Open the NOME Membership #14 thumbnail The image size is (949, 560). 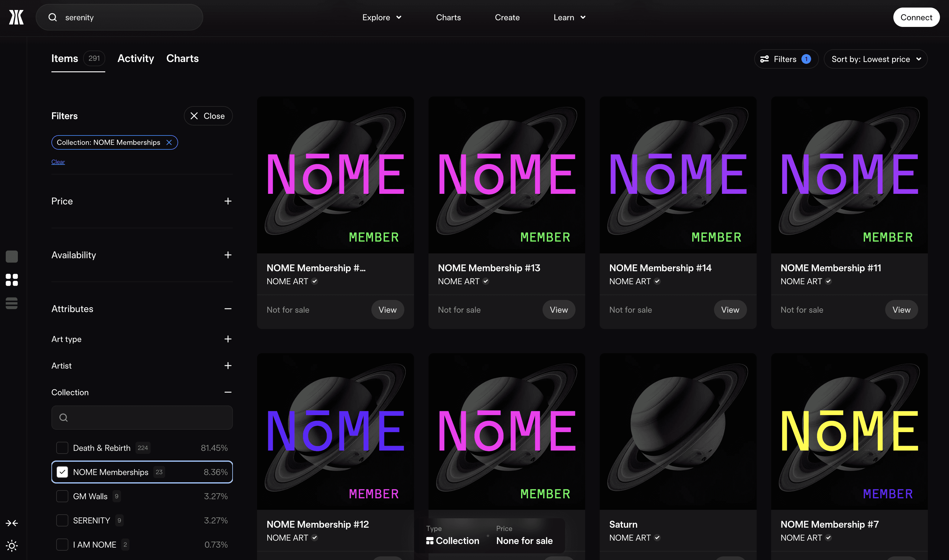point(678,175)
